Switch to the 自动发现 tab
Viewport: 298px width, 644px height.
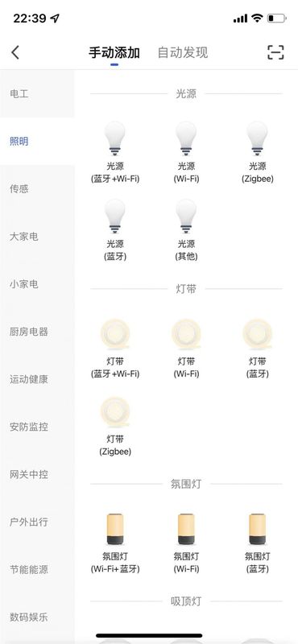coord(183,52)
